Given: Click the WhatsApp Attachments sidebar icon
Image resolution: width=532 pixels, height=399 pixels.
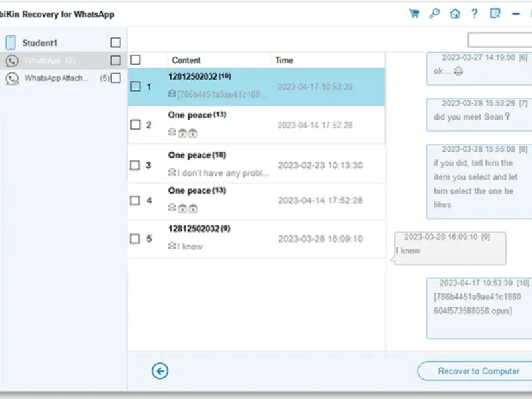Looking at the screenshot, I should coord(12,78).
